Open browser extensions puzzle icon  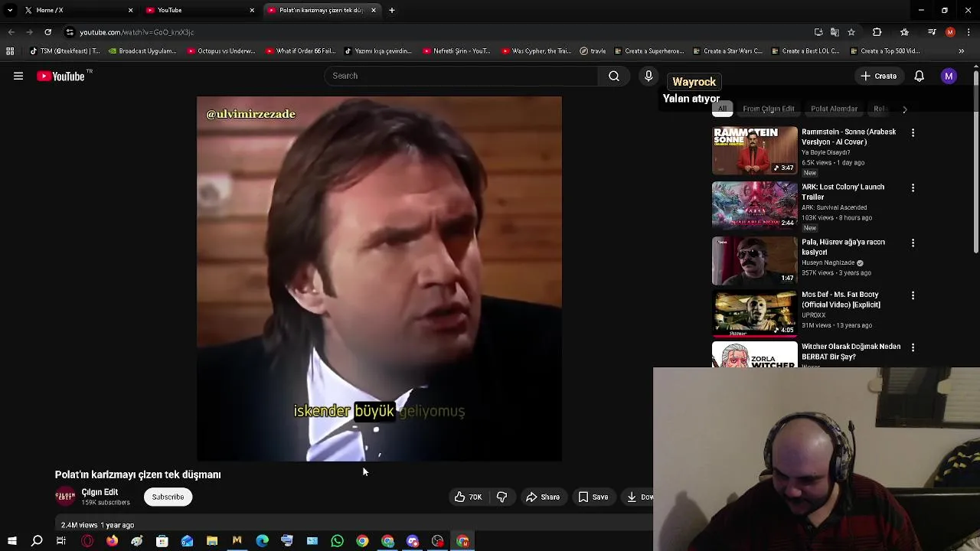point(877,32)
